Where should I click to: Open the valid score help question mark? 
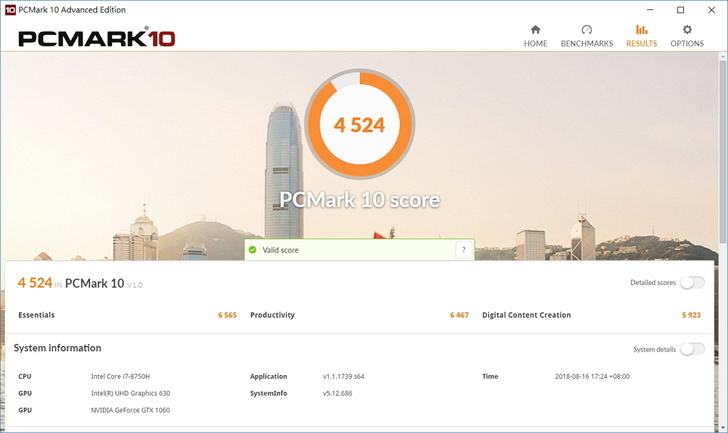(463, 250)
